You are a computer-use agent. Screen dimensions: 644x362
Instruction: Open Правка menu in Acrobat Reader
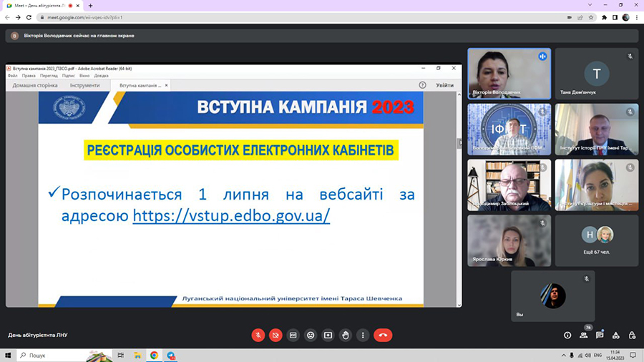[29, 76]
